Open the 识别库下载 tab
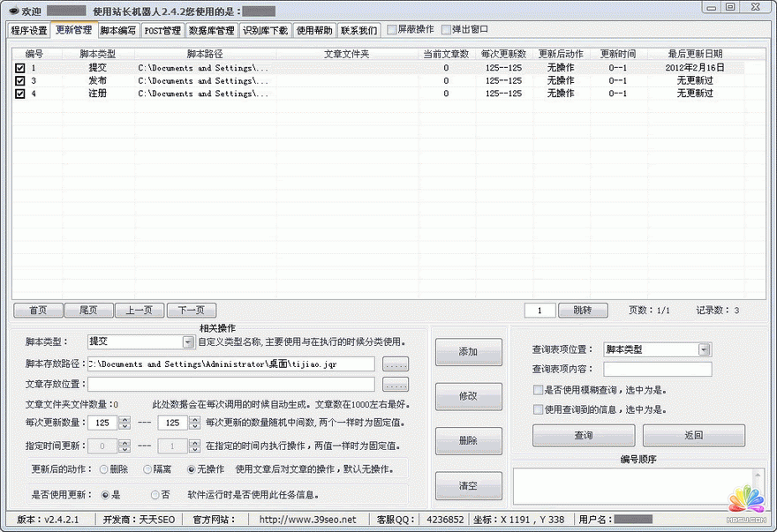The height and width of the screenshot is (532, 777). point(263,29)
